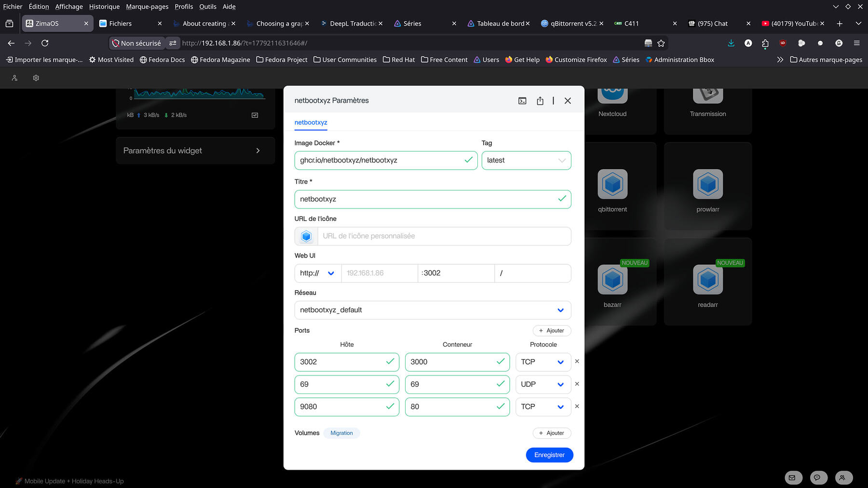Open the Autres marque-pages folder

(x=826, y=60)
